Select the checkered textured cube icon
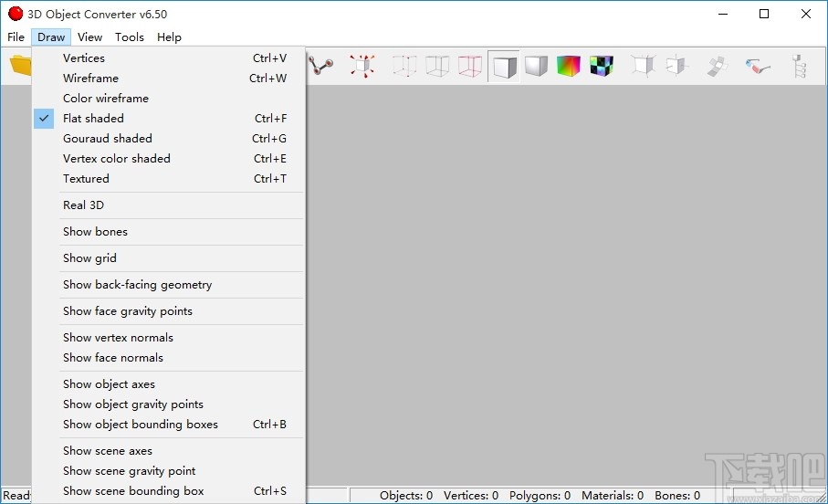Screen dimensions: 828x504 point(602,66)
